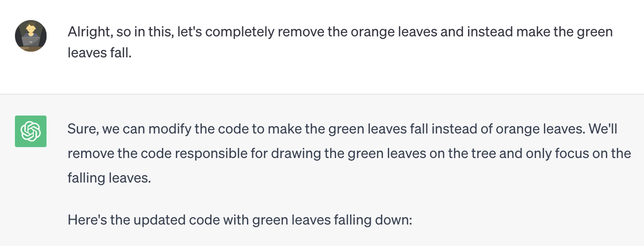Click the green ChatGPT logo icon
This screenshot has width=644, height=246.
tap(31, 131)
